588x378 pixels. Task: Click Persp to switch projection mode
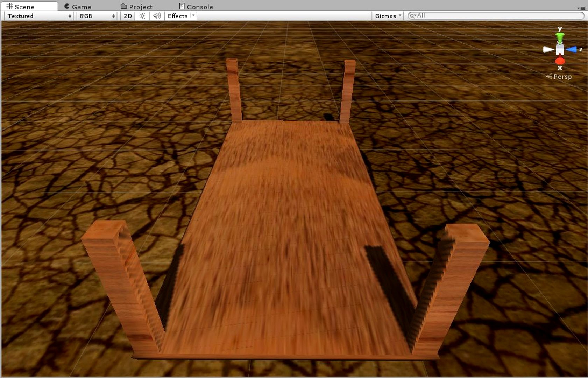click(562, 76)
